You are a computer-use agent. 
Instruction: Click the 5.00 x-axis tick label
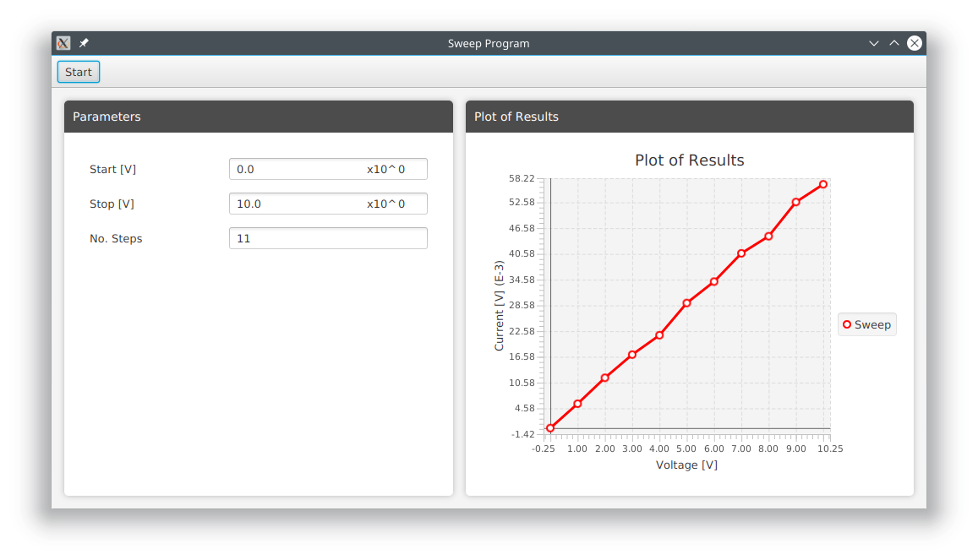tap(686, 449)
